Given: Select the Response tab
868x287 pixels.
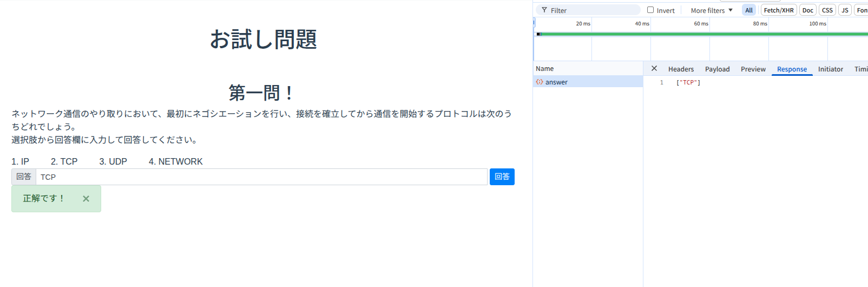Looking at the screenshot, I should tap(792, 69).
